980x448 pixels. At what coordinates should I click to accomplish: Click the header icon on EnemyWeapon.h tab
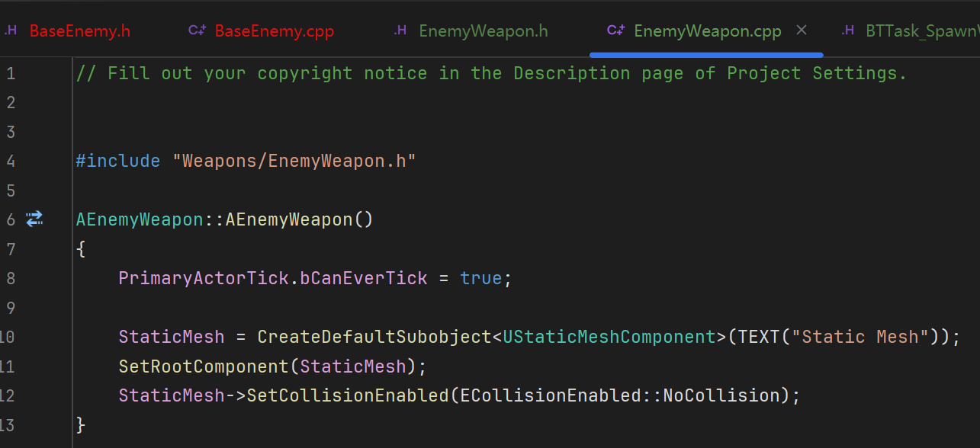click(x=400, y=30)
